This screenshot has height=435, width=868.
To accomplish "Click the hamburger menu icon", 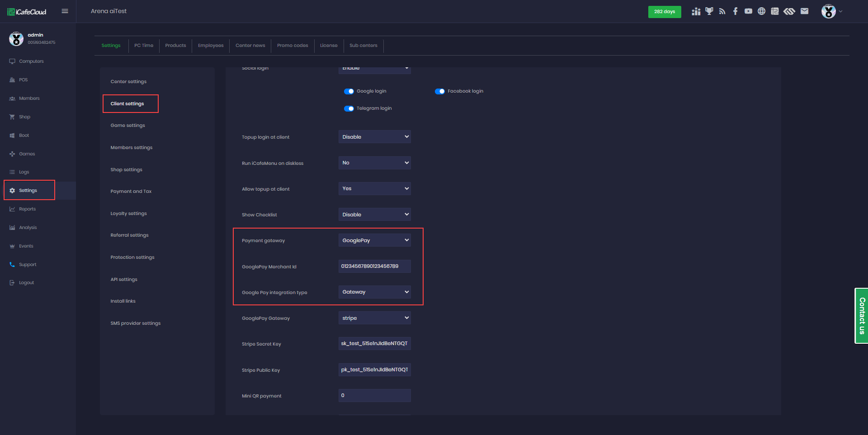I will coord(65,11).
